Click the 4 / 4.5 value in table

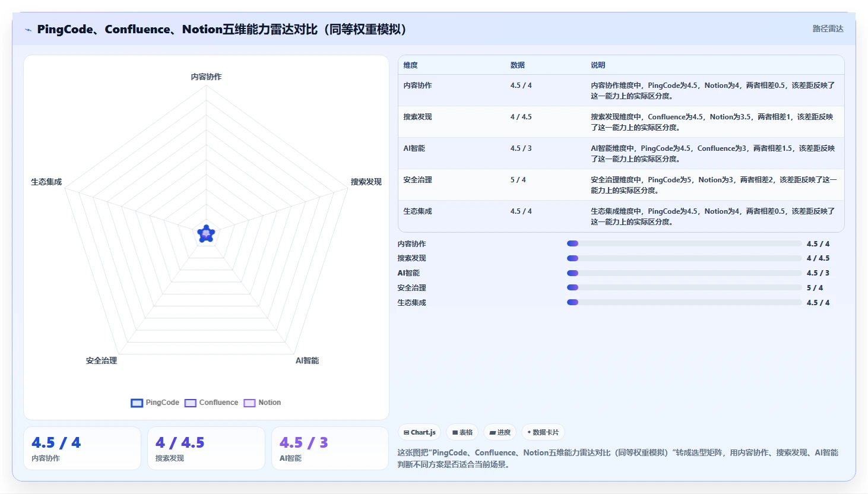point(521,117)
